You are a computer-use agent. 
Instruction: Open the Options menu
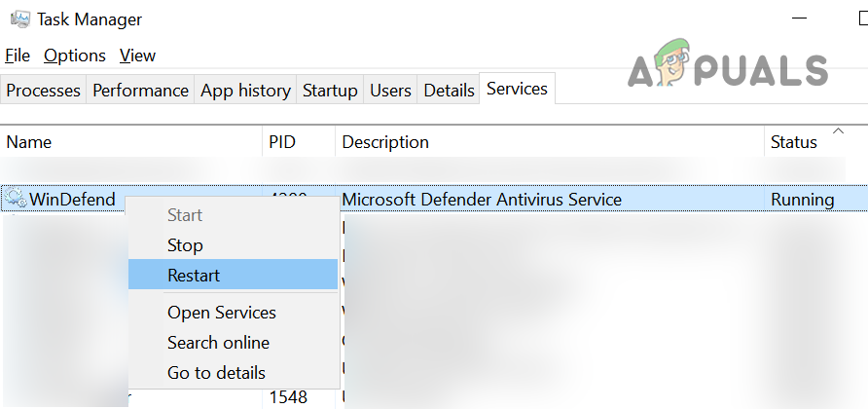point(75,56)
